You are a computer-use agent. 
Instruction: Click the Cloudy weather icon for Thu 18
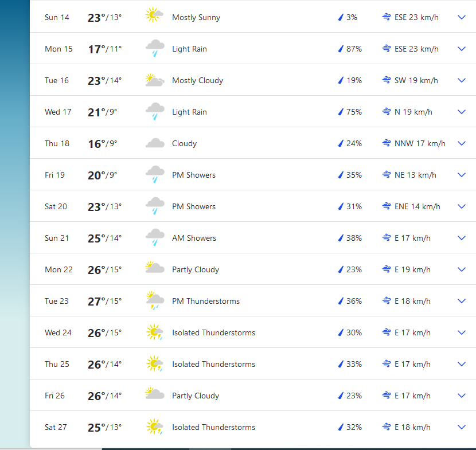pyautogui.click(x=154, y=143)
